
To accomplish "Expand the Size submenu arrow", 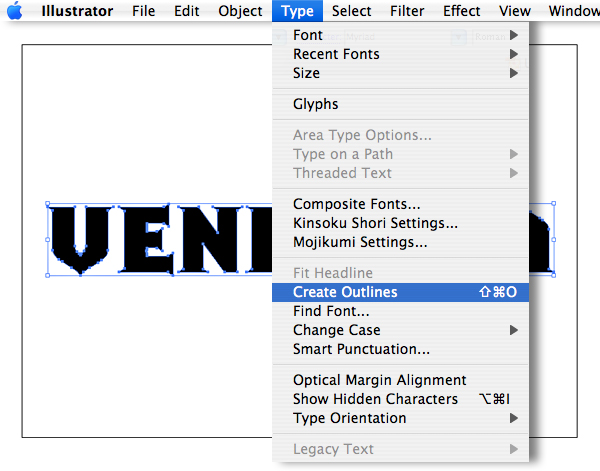I will pyautogui.click(x=514, y=73).
